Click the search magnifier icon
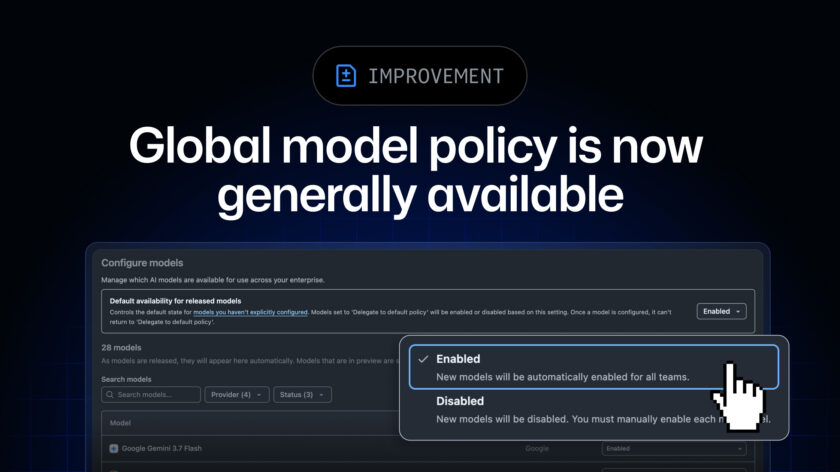Image resolution: width=840 pixels, height=472 pixels. pos(110,395)
